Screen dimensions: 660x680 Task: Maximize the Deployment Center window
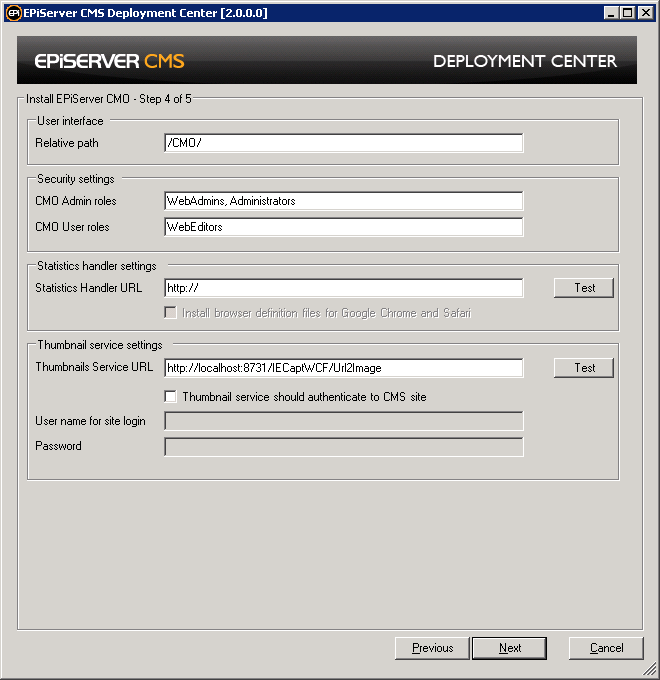(627, 13)
